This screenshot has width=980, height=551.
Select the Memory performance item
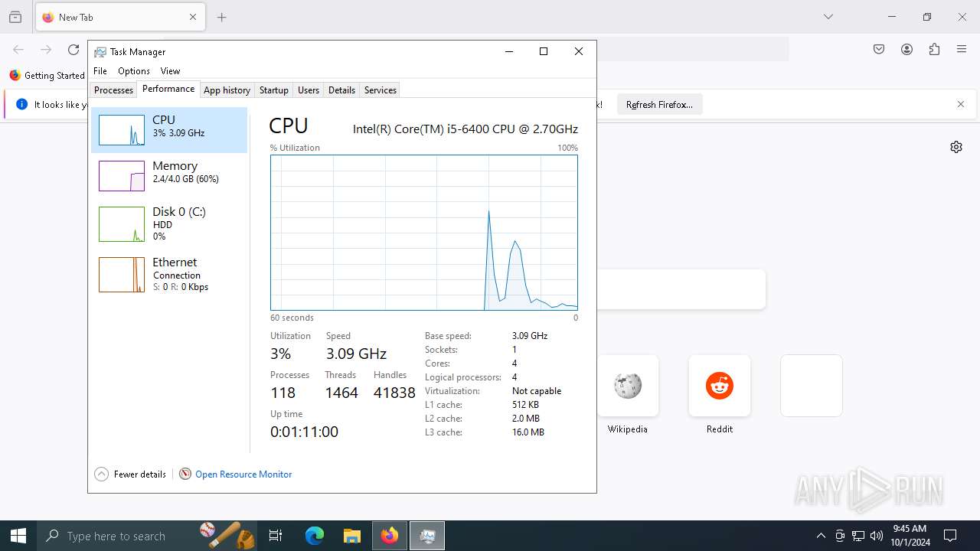169,176
